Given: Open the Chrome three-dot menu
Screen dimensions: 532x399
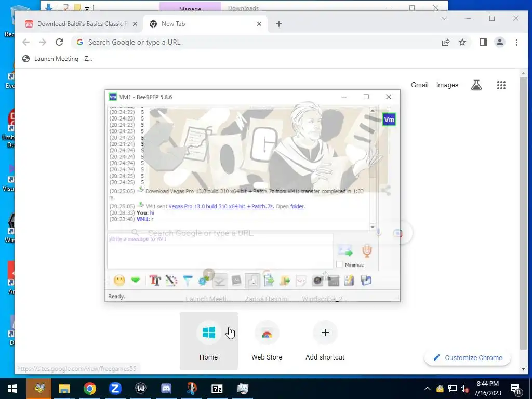Looking at the screenshot, I should pyautogui.click(x=516, y=42).
